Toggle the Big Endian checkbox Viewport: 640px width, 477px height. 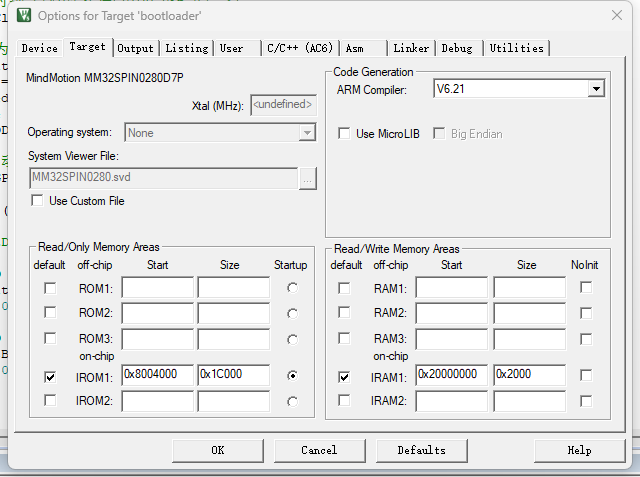pos(439,133)
